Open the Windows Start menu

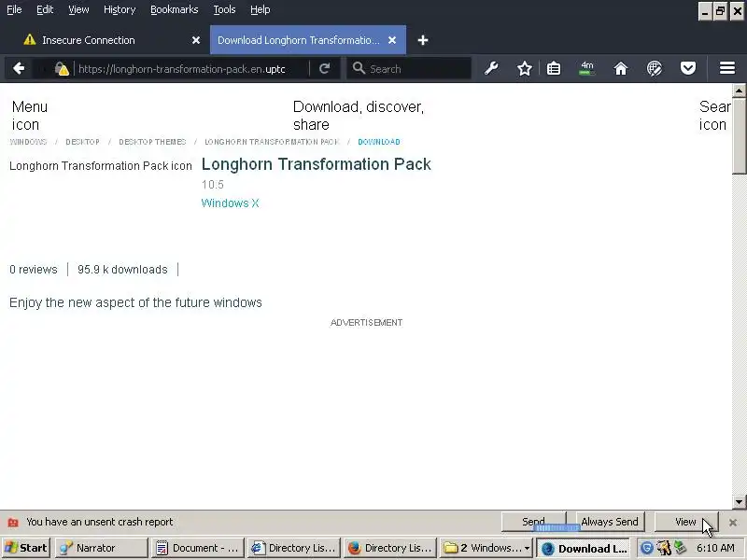26,548
